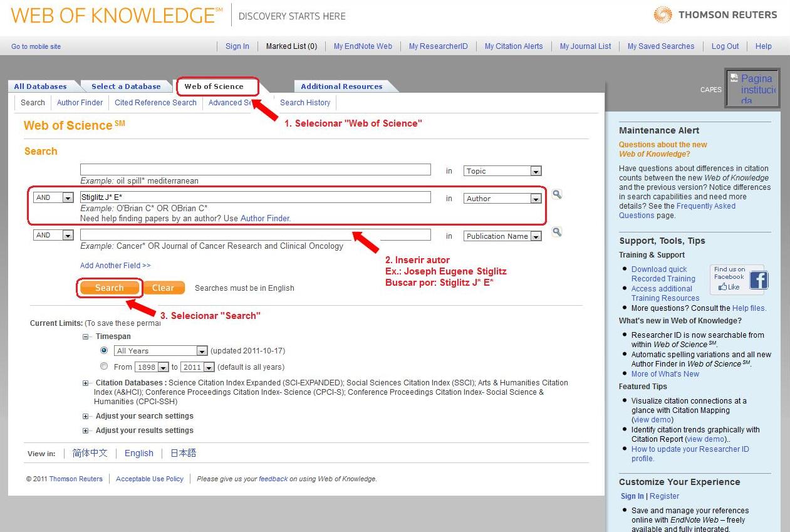Image resolution: width=790 pixels, height=532 pixels.
Task: Select the All Years timespan radio button
Action: point(104,350)
